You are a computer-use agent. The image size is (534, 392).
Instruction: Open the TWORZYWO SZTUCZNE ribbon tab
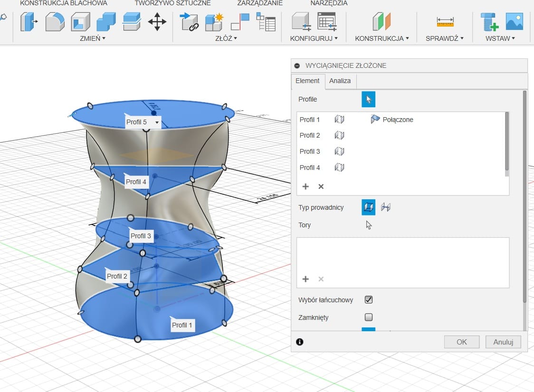click(172, 3)
